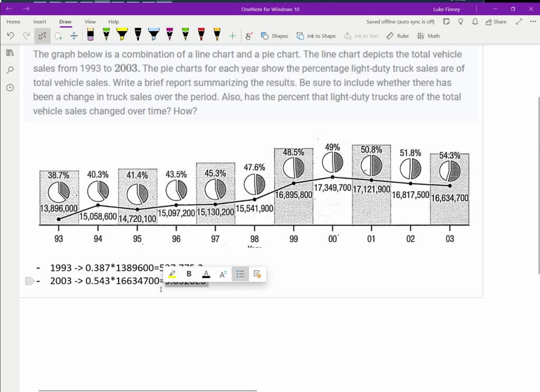Add a new pen with plus icon
Screen dimensions: 540x392
[x=232, y=36]
